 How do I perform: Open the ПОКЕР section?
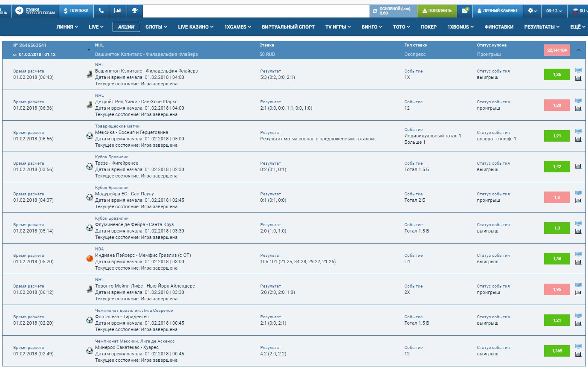click(429, 27)
